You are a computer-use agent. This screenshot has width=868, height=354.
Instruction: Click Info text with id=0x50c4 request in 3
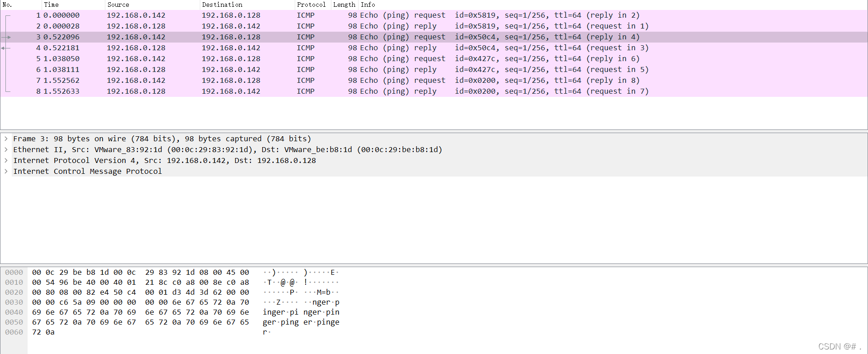(x=505, y=48)
